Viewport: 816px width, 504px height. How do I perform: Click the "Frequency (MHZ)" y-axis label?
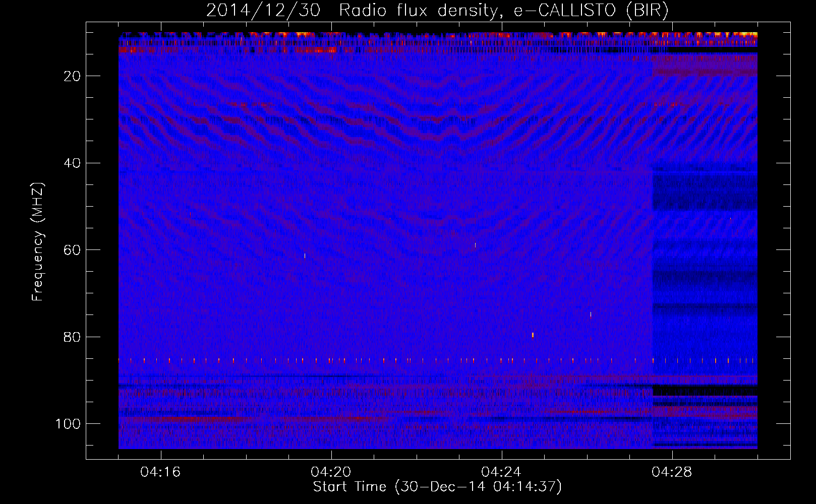38,241
